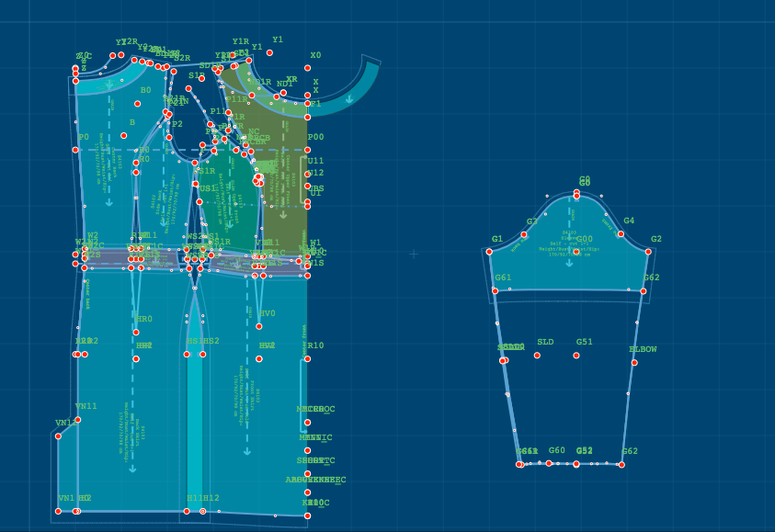The image size is (775, 532).
Task: Select point VN1 at the bottom-left hem
Action: pos(58,511)
